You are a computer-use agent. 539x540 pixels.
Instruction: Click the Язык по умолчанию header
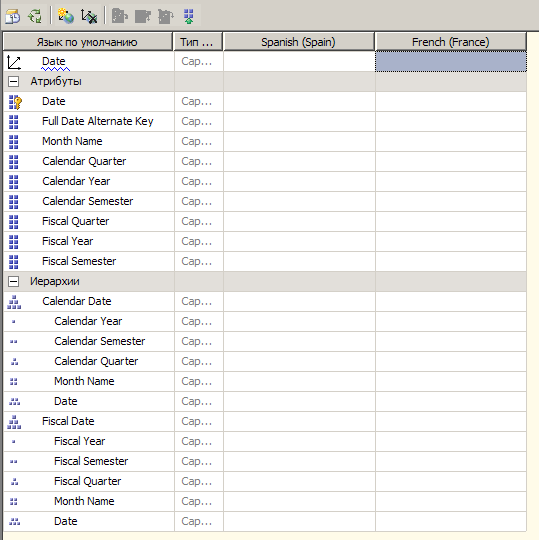(x=87, y=42)
